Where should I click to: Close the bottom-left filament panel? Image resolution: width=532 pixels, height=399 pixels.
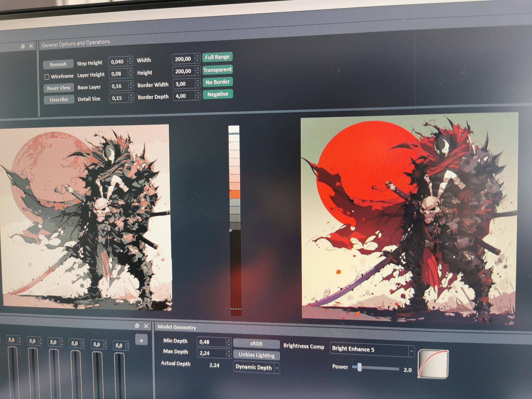pyautogui.click(x=146, y=326)
